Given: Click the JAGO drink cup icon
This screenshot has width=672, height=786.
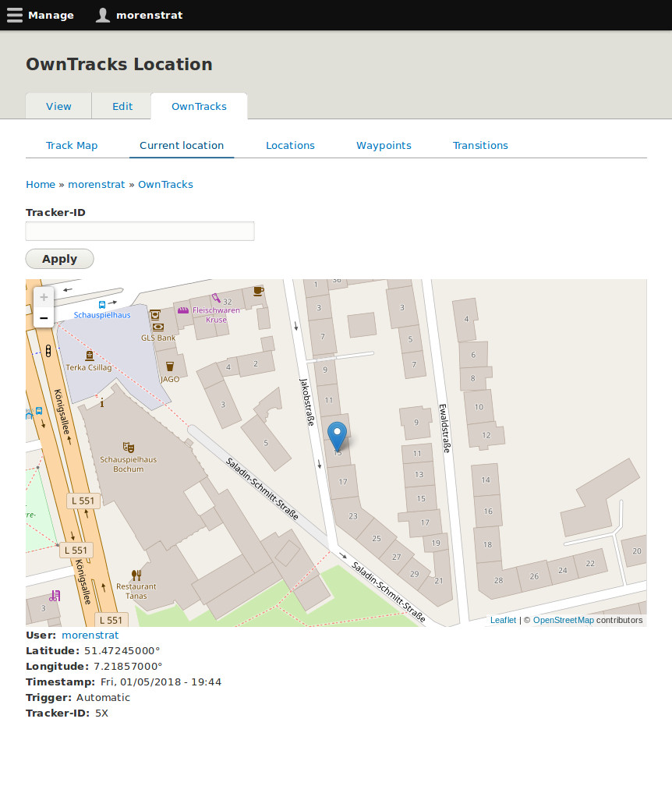Looking at the screenshot, I should pos(170,366).
